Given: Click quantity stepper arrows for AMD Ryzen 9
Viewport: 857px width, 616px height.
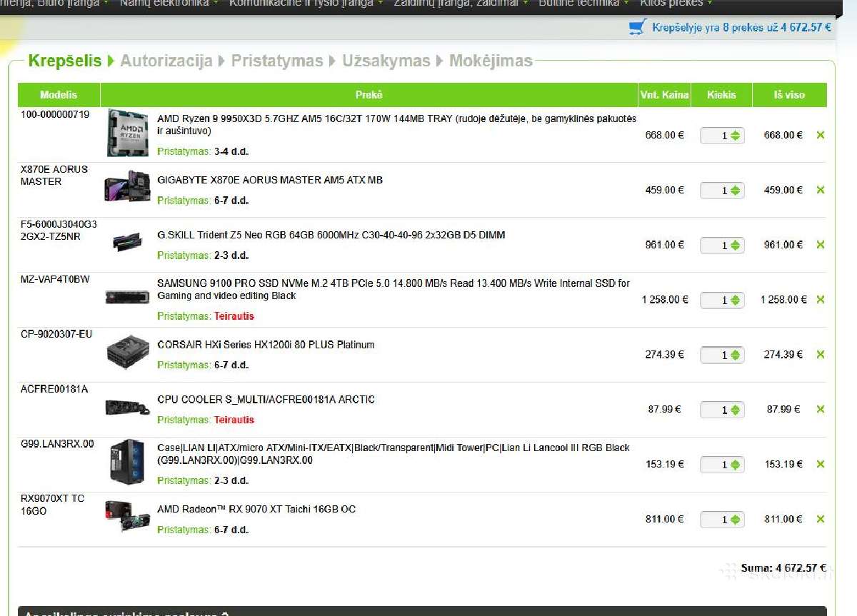Looking at the screenshot, I should pyautogui.click(x=736, y=136).
